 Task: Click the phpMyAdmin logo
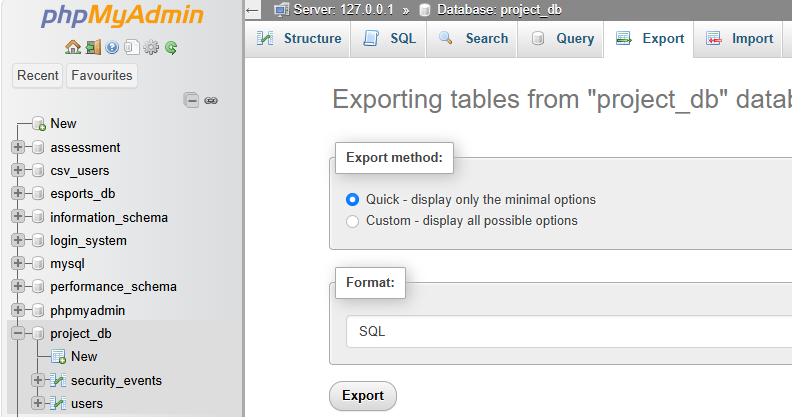(122, 16)
